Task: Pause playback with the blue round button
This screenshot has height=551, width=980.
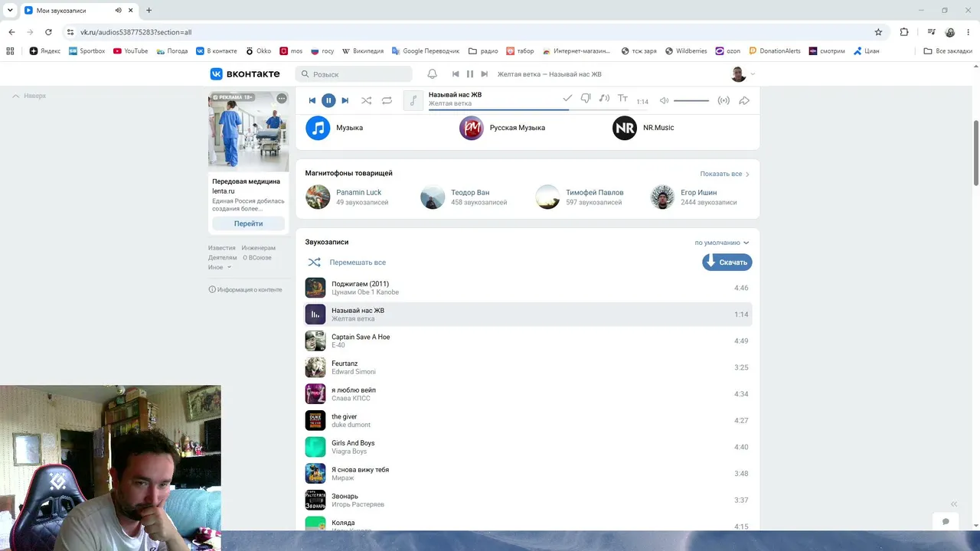Action: click(x=328, y=100)
